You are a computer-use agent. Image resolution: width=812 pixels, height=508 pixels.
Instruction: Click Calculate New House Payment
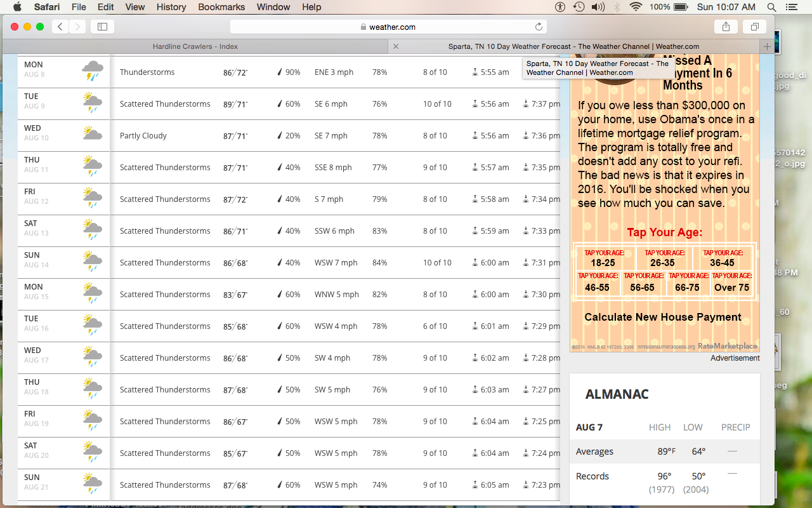pyautogui.click(x=662, y=317)
